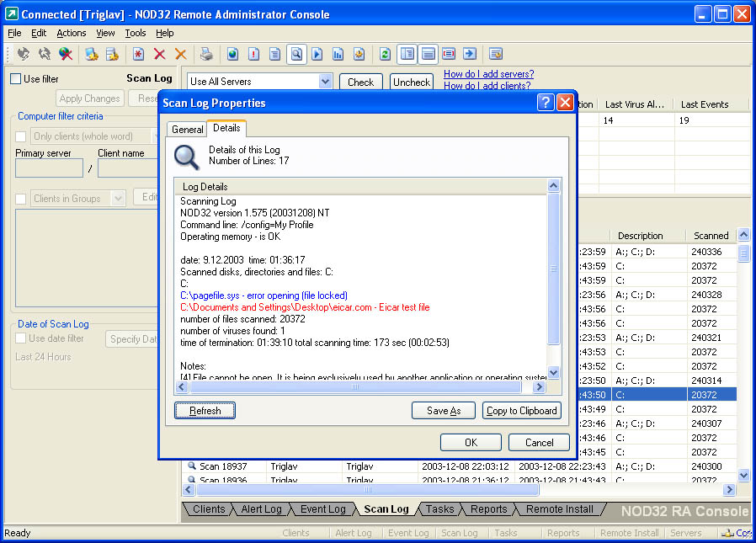The height and width of the screenshot is (543, 756).
Task: Switch to the Reports bottom tab
Action: 489,509
